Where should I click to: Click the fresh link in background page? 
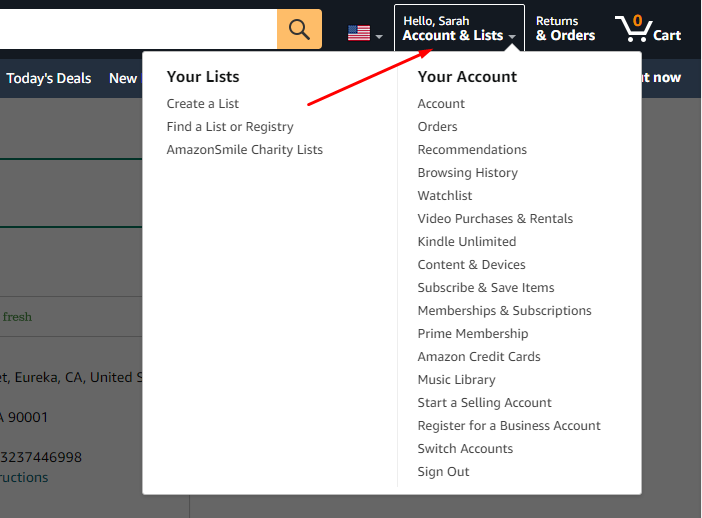tap(17, 317)
